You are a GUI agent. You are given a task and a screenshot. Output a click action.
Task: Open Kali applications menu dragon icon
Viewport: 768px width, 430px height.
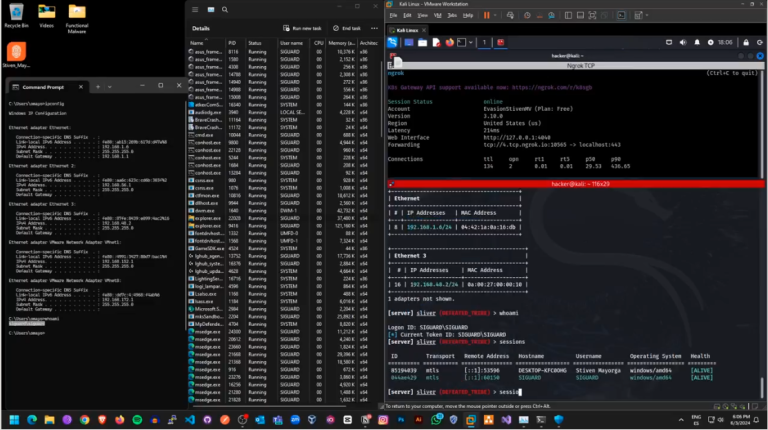pyautogui.click(x=392, y=43)
